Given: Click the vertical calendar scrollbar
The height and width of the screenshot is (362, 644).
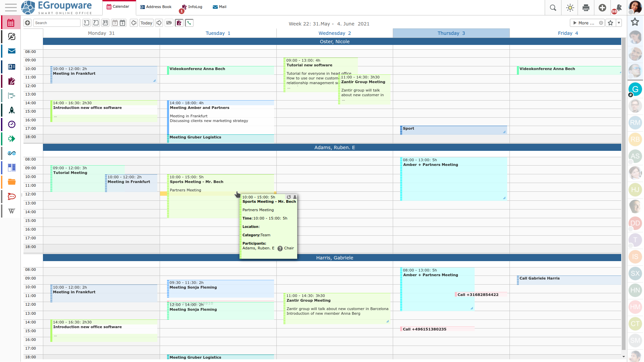Looking at the screenshot, I should [x=624, y=194].
